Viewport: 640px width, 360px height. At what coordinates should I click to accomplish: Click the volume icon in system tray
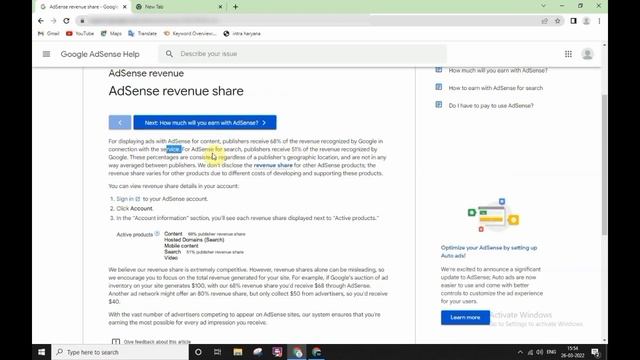(540, 352)
